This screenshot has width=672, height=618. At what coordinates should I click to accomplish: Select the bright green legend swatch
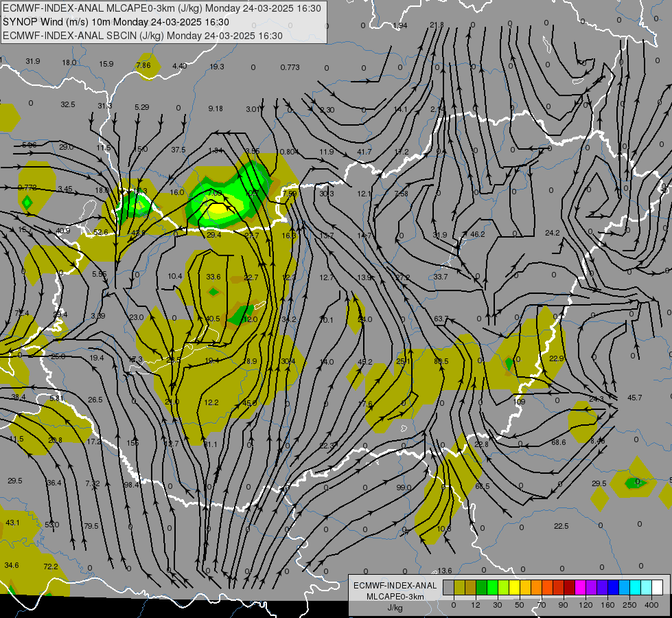coord(492,587)
